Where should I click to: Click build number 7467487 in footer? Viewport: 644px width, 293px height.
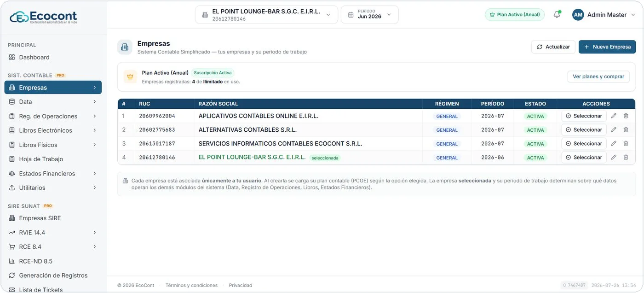(574, 285)
